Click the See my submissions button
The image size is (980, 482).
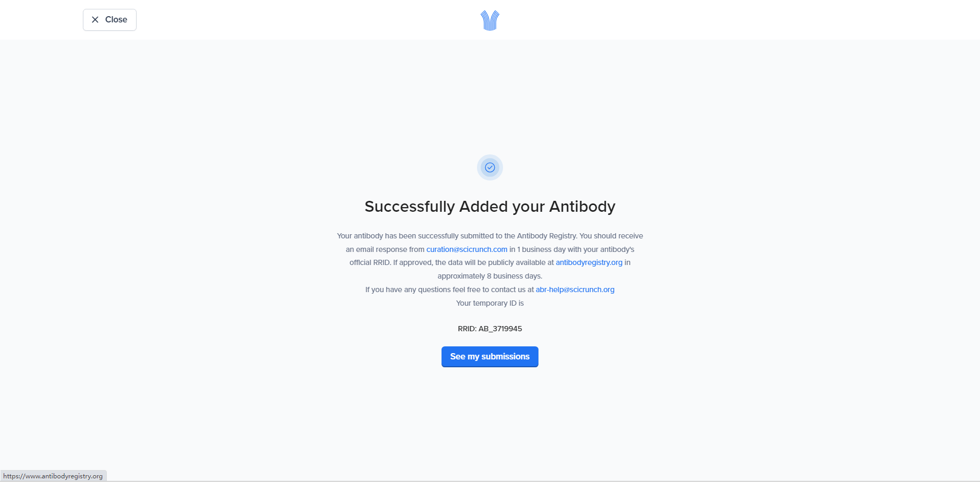490,357
